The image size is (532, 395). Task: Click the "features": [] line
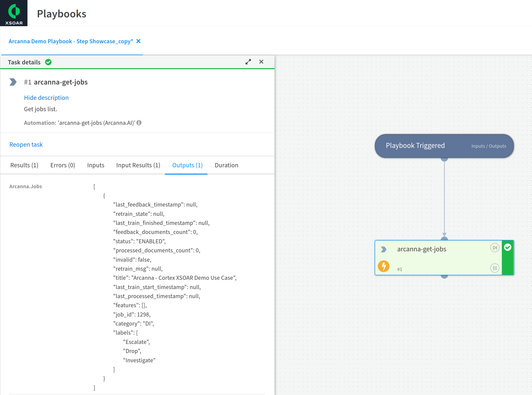[130, 305]
